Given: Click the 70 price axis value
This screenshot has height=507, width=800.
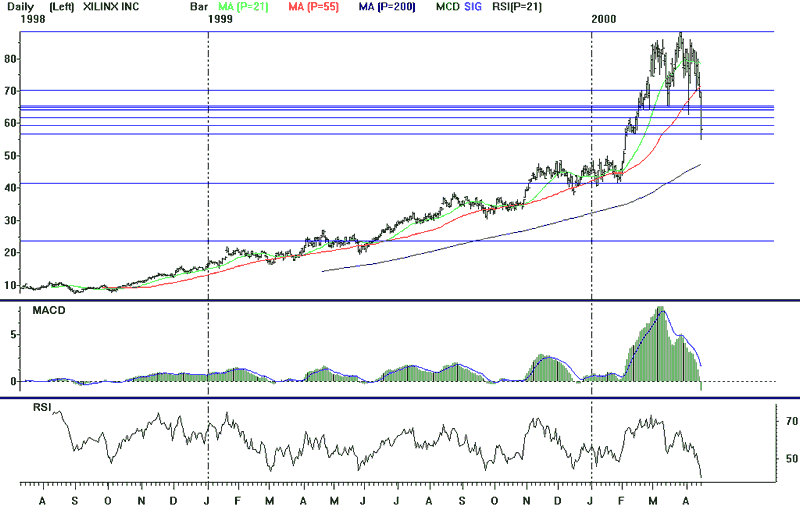Looking at the screenshot, I should [10, 91].
